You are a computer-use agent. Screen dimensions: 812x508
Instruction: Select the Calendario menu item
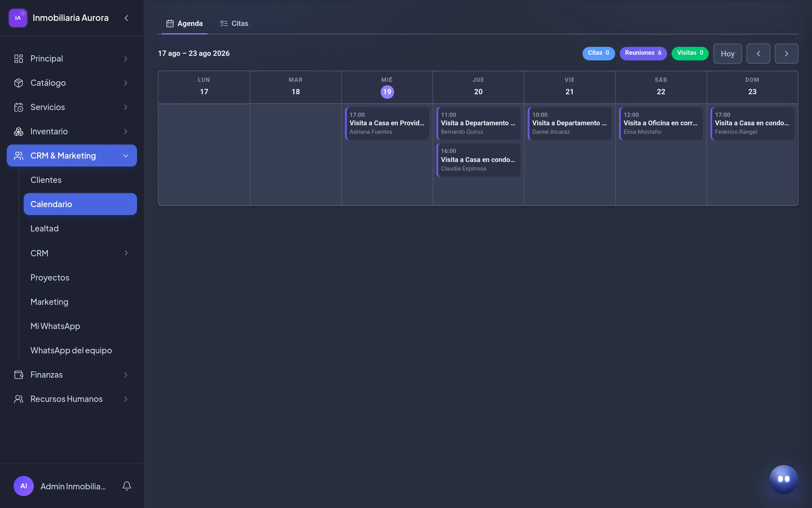point(80,204)
